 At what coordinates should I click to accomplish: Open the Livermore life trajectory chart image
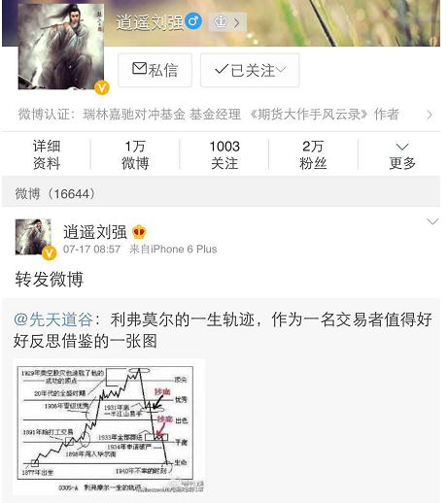tap(109, 426)
